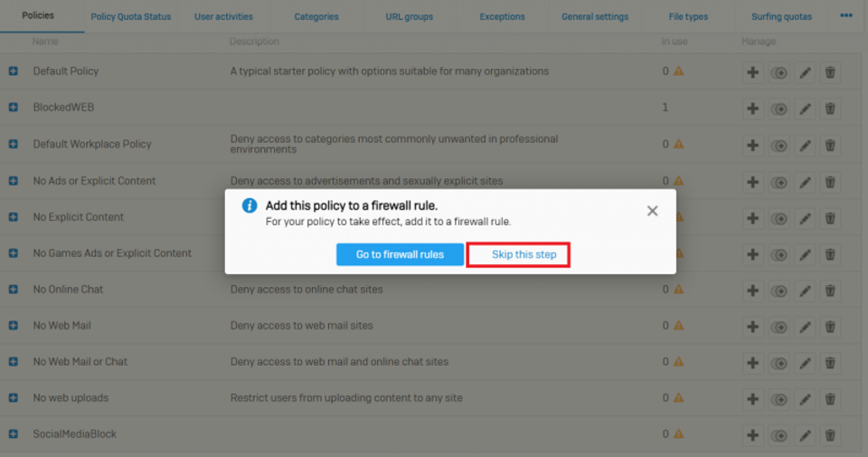The width and height of the screenshot is (868, 457).
Task: Toggle the switch for No Web Mail or Chat
Action: click(778, 362)
